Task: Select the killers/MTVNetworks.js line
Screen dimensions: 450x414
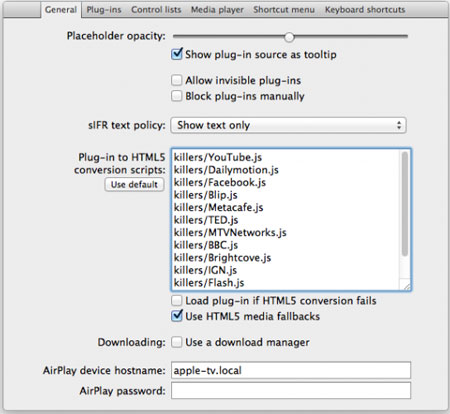Action: 230,232
